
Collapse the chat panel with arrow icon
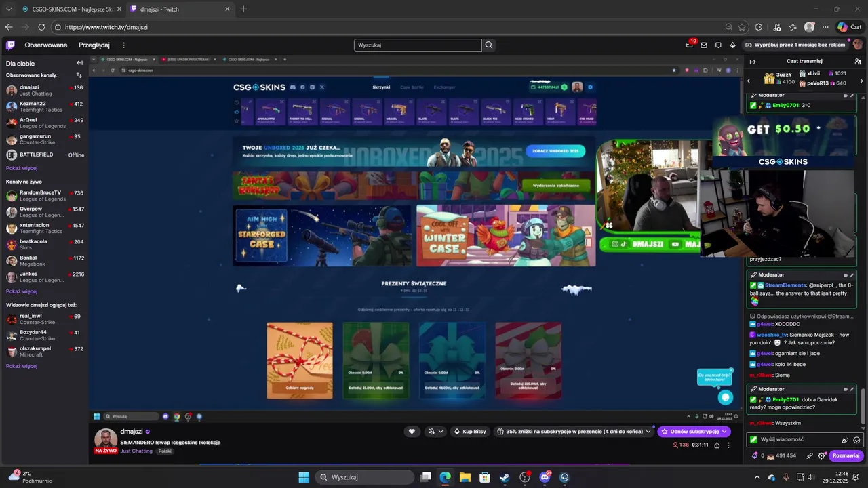[x=752, y=61]
